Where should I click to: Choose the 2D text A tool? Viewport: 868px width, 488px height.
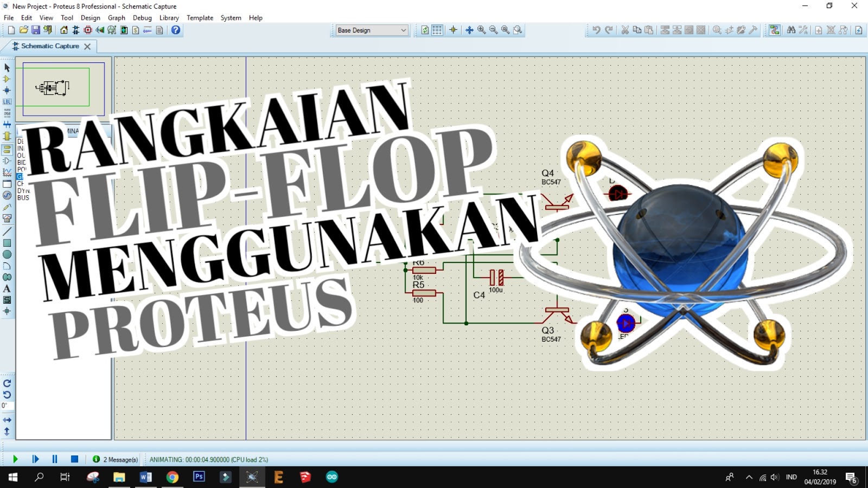point(7,288)
